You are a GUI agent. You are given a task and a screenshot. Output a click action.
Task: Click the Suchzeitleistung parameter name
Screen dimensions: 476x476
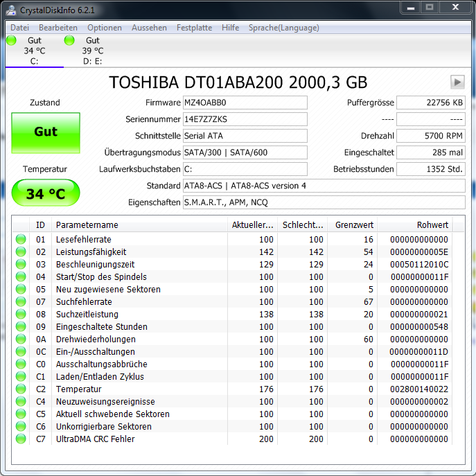click(x=87, y=314)
